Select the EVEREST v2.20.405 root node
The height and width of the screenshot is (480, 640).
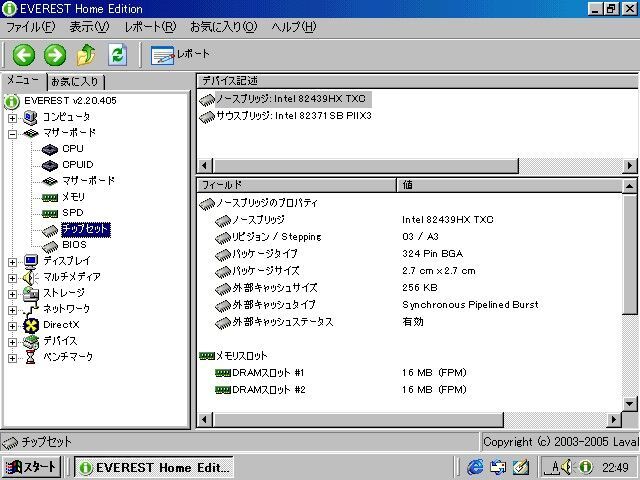pyautogui.click(x=70, y=100)
